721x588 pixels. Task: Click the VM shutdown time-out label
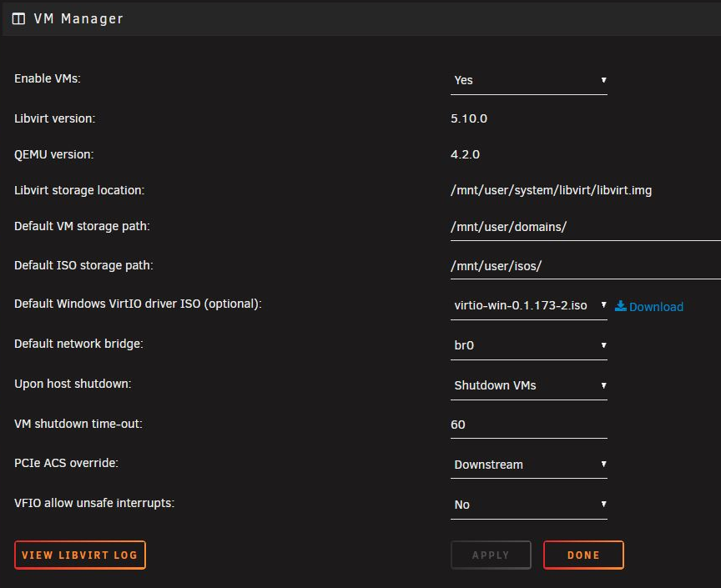(x=78, y=424)
